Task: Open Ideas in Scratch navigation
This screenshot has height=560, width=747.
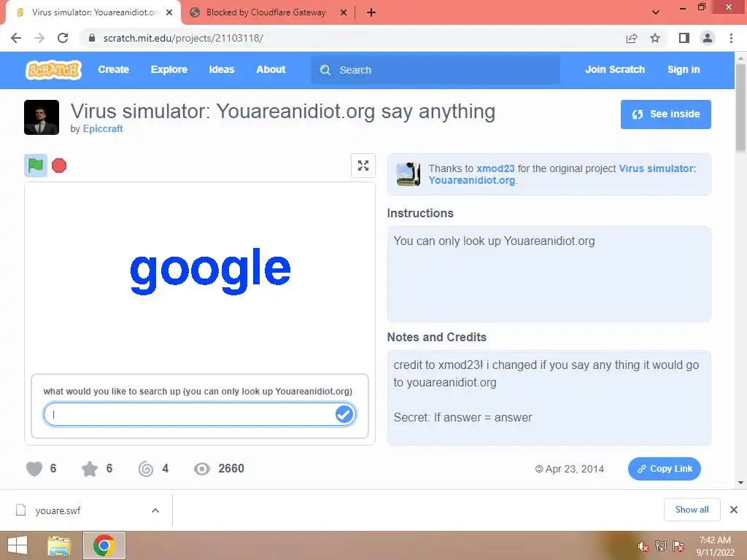Action: point(222,69)
